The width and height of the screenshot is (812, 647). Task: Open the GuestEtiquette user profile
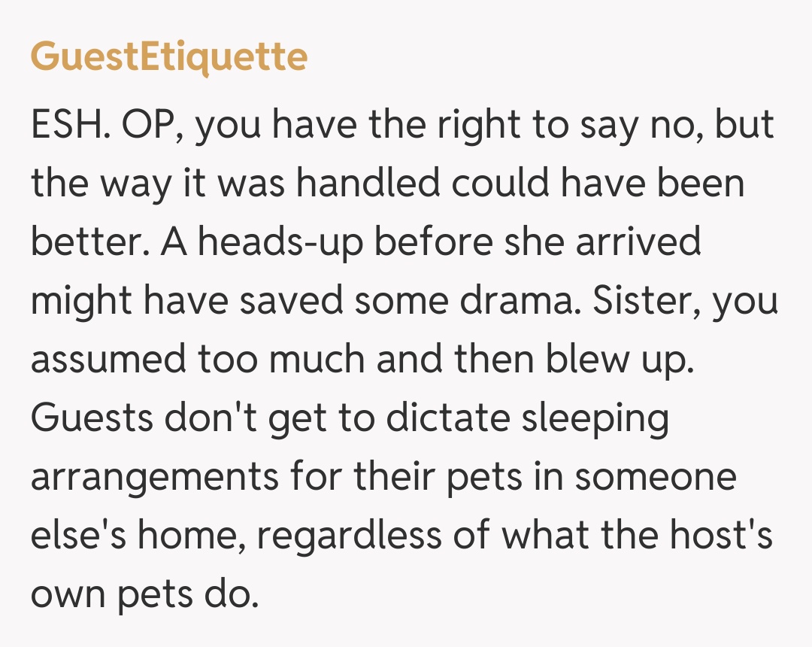tap(168, 57)
